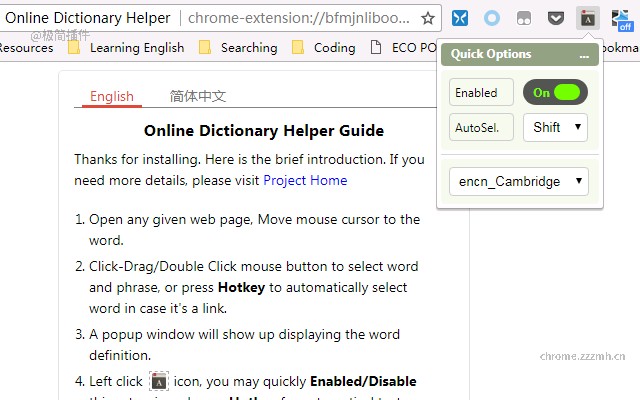640x400 pixels.
Task: Click the dictionary icon in step four
Action: [159, 381]
